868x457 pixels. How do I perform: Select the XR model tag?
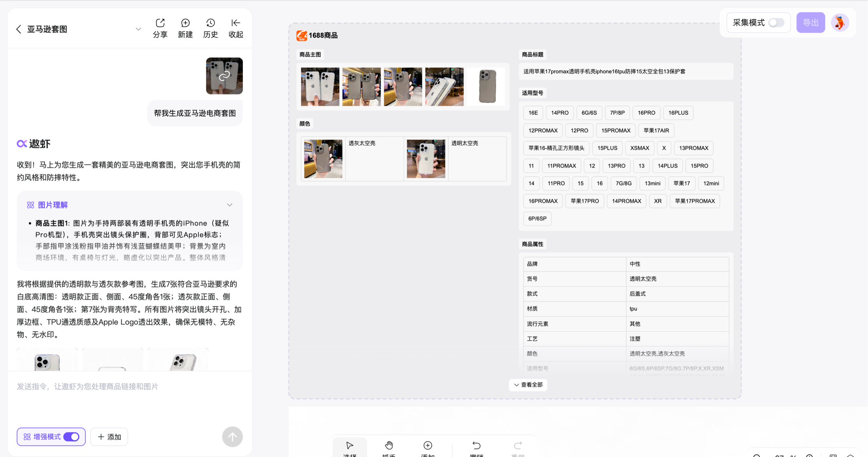point(658,201)
